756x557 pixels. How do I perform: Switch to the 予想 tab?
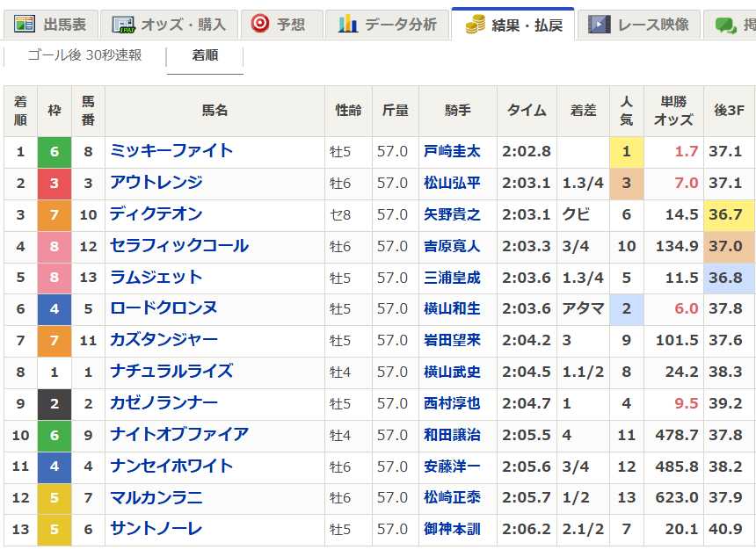click(x=282, y=24)
